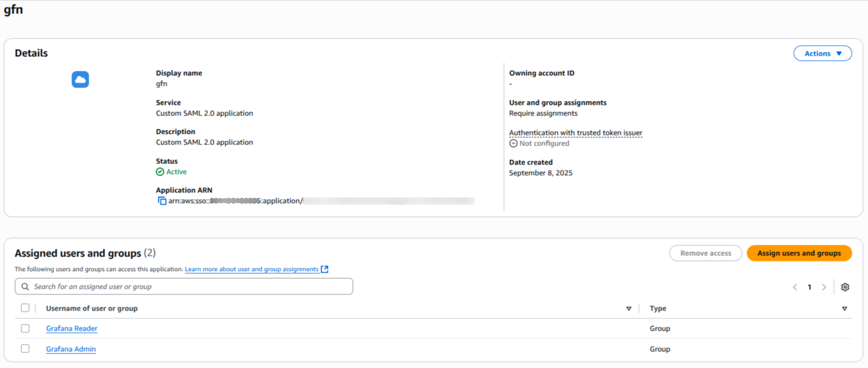
Task: Click the green Active status icon
Action: click(160, 172)
